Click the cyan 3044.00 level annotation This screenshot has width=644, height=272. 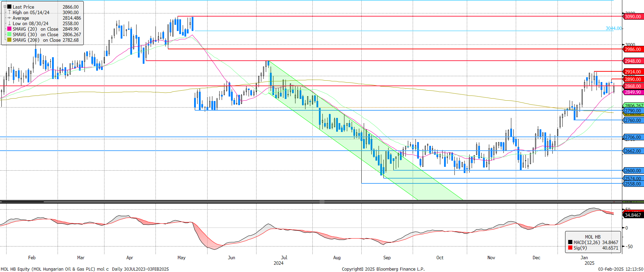click(x=614, y=28)
